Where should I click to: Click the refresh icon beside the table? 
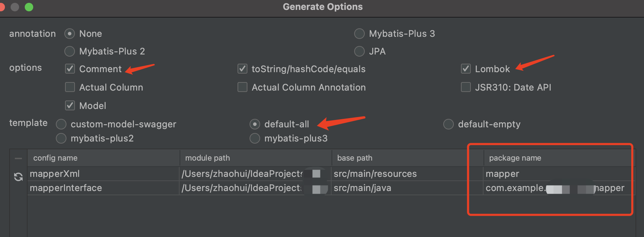click(18, 177)
